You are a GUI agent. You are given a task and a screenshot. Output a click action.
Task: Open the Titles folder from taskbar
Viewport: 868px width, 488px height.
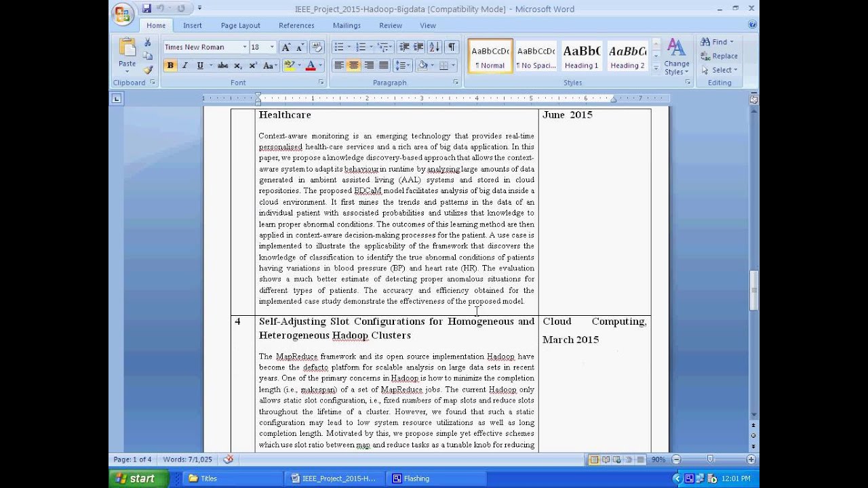tap(233, 479)
